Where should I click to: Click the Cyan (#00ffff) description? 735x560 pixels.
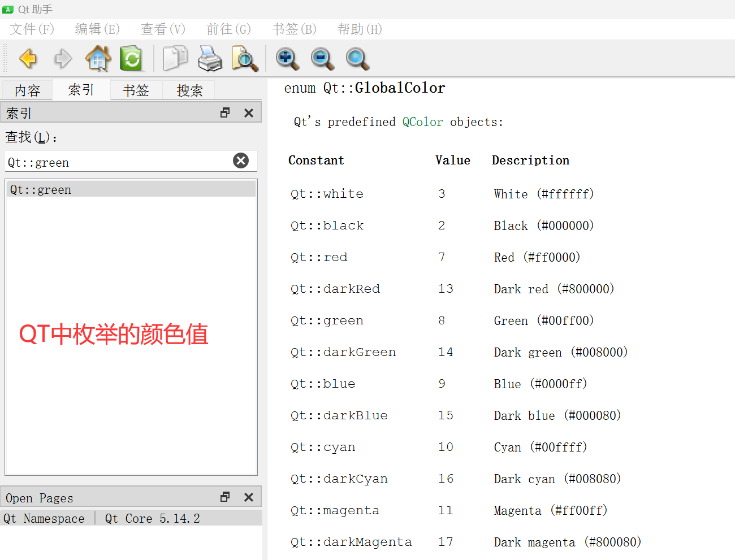coord(541,447)
